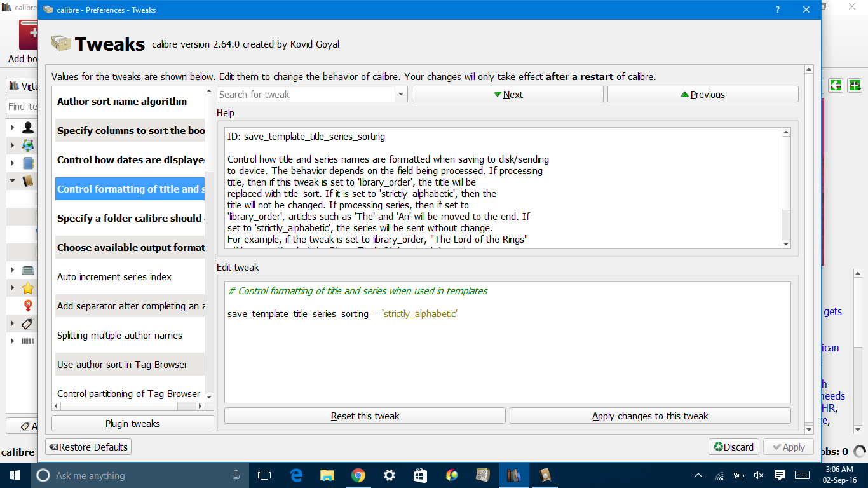Select 'Control formatting of title and s…' tweak

pos(130,189)
